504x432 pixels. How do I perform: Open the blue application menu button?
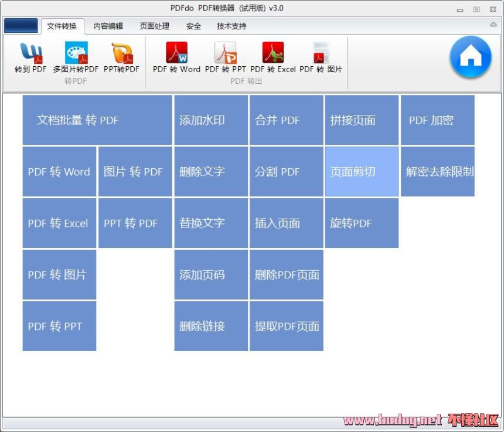tap(21, 25)
